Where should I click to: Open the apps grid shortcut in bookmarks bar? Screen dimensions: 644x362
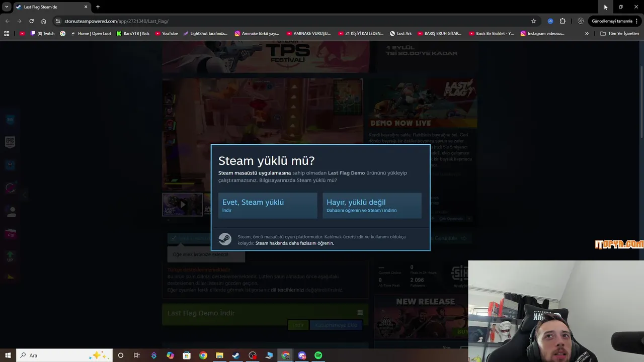pyautogui.click(x=7, y=34)
